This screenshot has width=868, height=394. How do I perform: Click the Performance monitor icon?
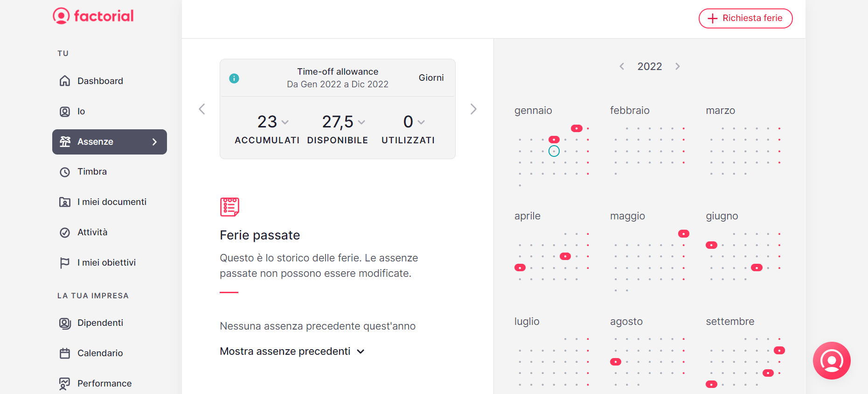point(65,383)
